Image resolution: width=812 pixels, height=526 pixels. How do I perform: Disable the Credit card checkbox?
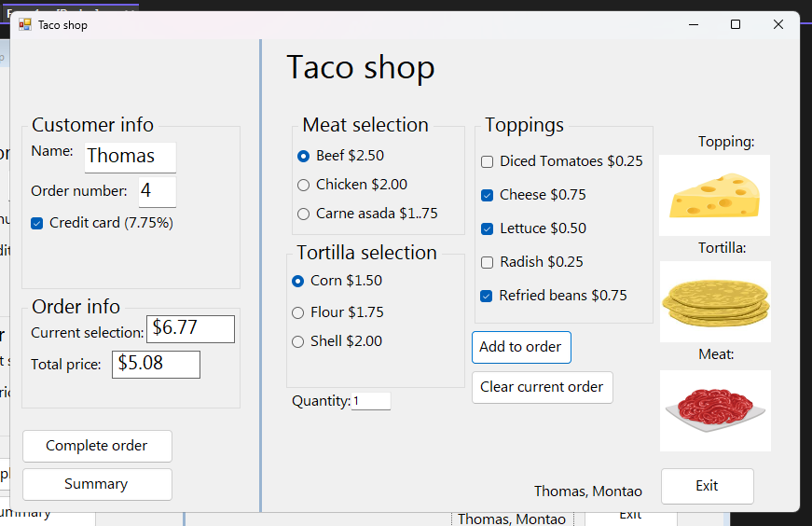pyautogui.click(x=37, y=223)
